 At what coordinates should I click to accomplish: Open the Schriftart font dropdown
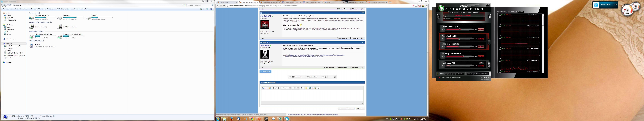(x=286, y=88)
